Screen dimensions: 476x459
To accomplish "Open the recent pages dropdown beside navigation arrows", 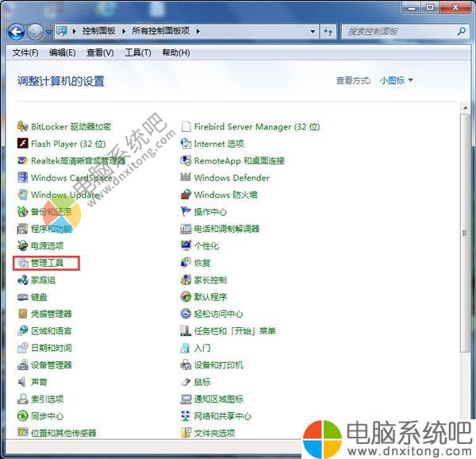I will [x=48, y=32].
